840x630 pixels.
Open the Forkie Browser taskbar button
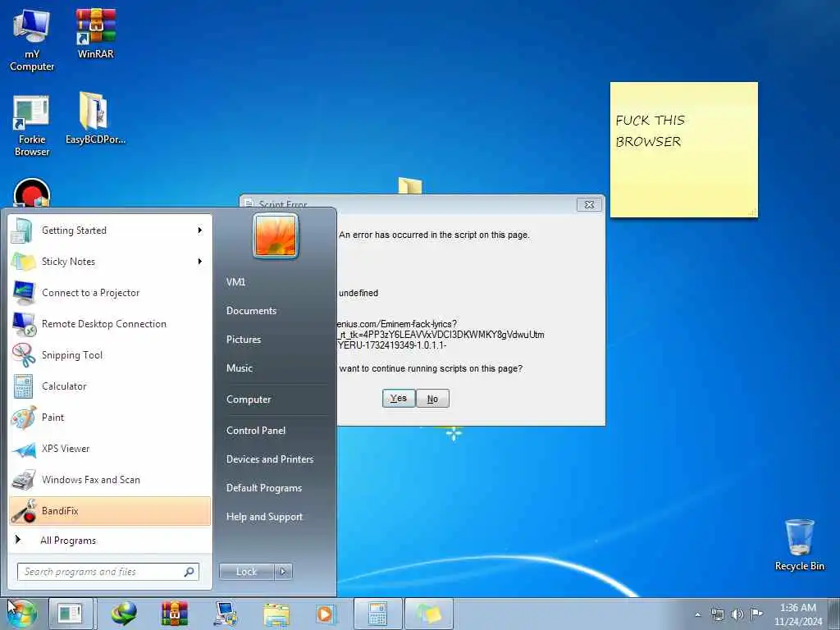tap(71, 614)
